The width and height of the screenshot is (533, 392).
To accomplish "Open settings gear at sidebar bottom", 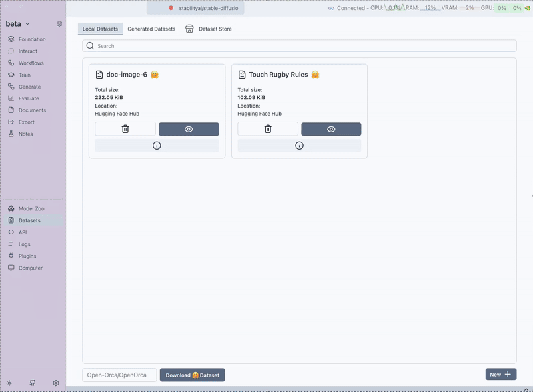I will click(x=56, y=383).
